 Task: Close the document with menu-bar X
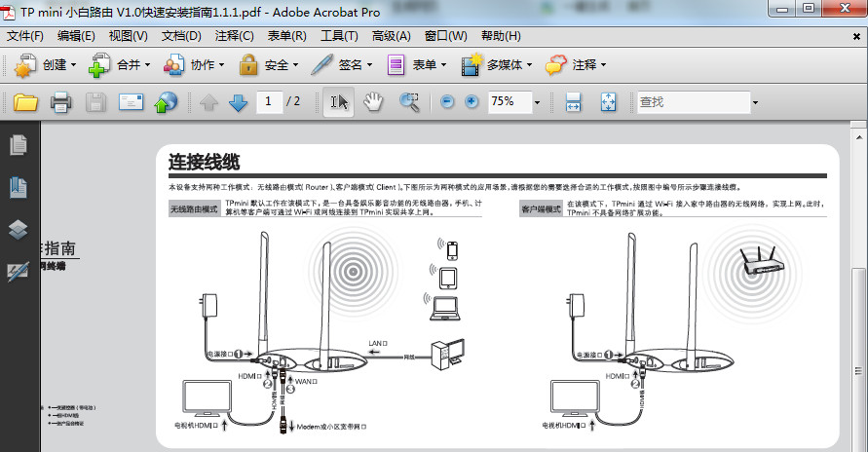856,36
